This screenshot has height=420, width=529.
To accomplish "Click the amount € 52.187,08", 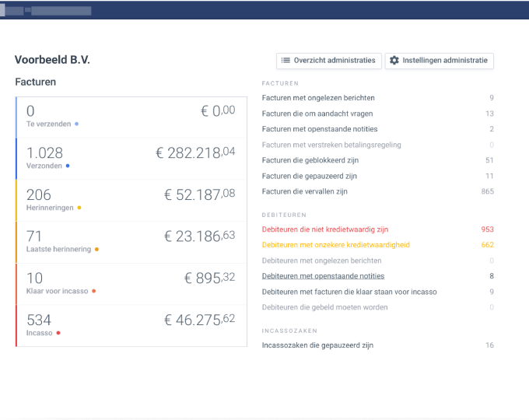I will pos(200,194).
